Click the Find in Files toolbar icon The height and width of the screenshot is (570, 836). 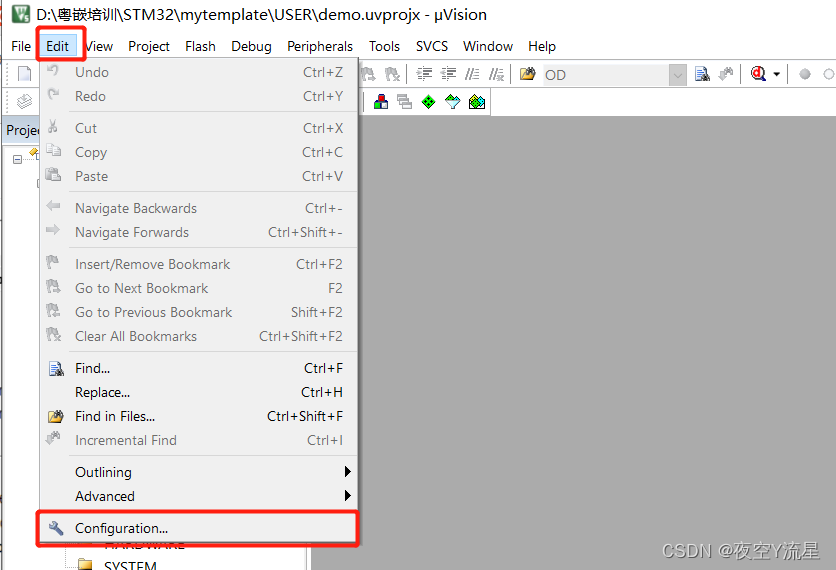click(528, 74)
